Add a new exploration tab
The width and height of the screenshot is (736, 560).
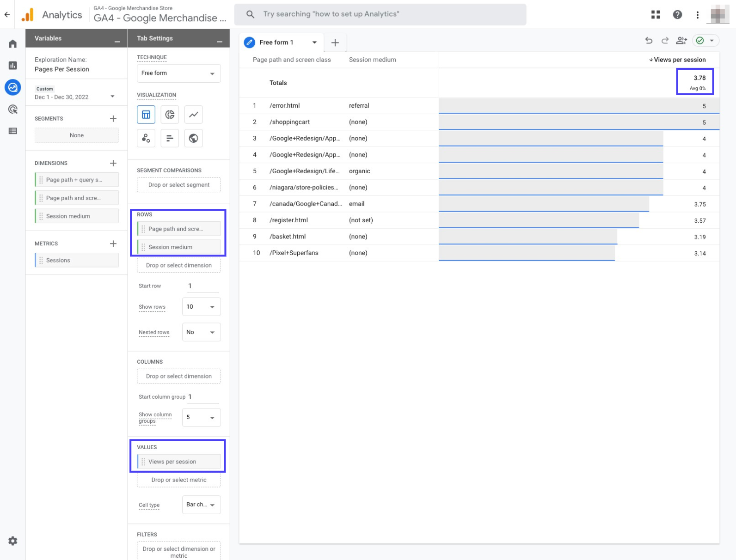[335, 43]
